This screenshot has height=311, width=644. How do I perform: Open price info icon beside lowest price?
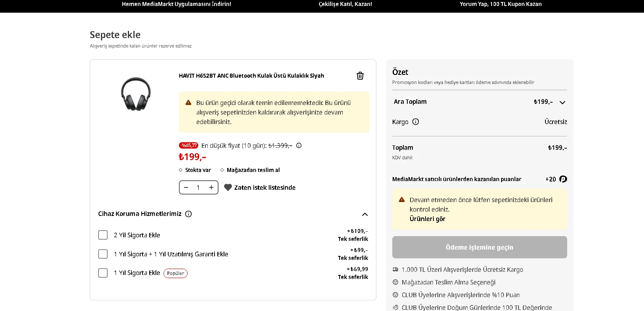(x=299, y=145)
